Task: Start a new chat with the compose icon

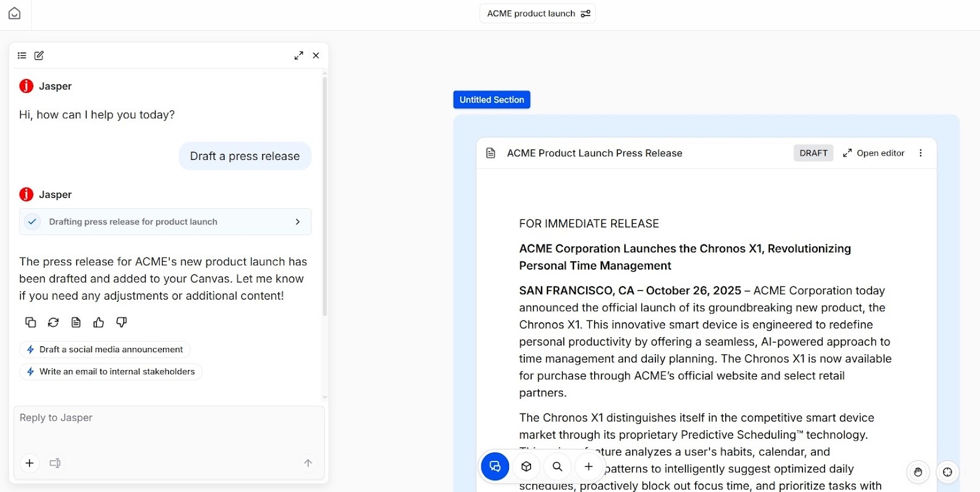Action: click(39, 56)
